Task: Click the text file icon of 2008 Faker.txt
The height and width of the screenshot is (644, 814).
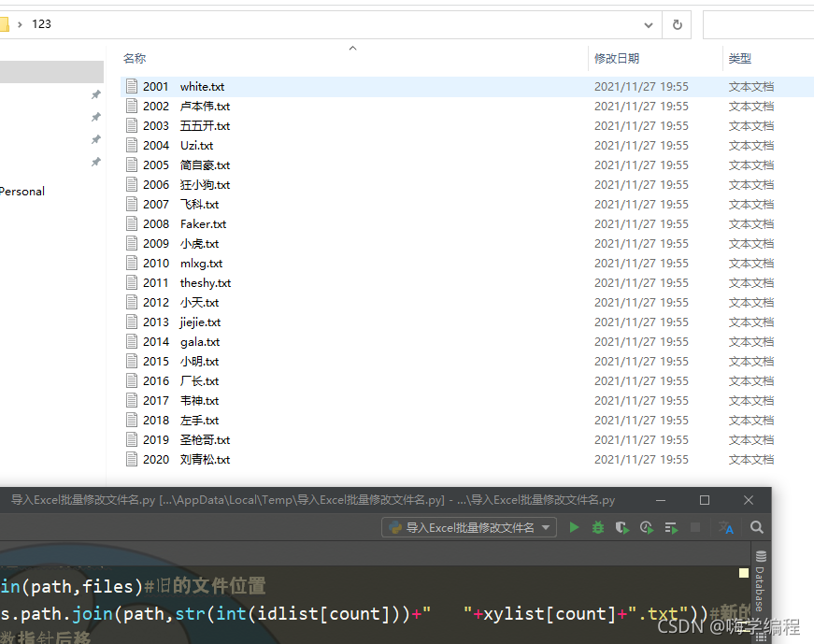Action: [x=132, y=223]
